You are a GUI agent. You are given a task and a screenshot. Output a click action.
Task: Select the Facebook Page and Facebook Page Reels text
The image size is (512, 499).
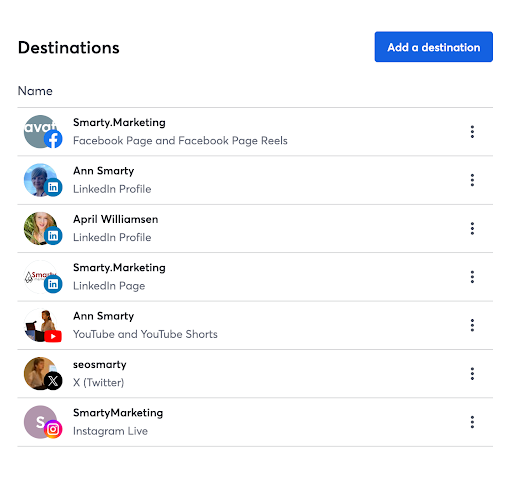tap(180, 141)
